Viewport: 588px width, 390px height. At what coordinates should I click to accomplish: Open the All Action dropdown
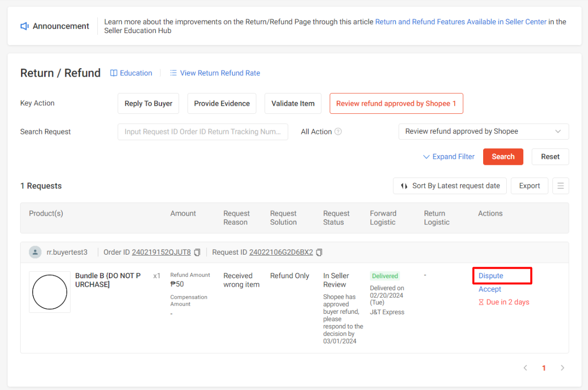pyautogui.click(x=483, y=131)
